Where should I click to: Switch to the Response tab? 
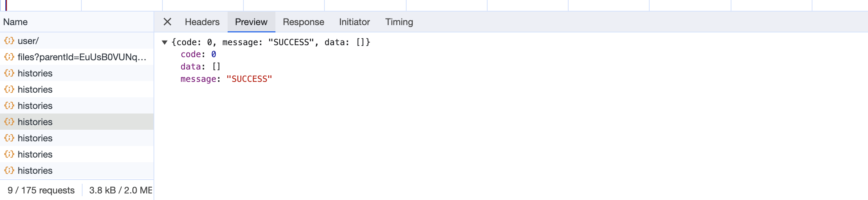[x=303, y=22]
